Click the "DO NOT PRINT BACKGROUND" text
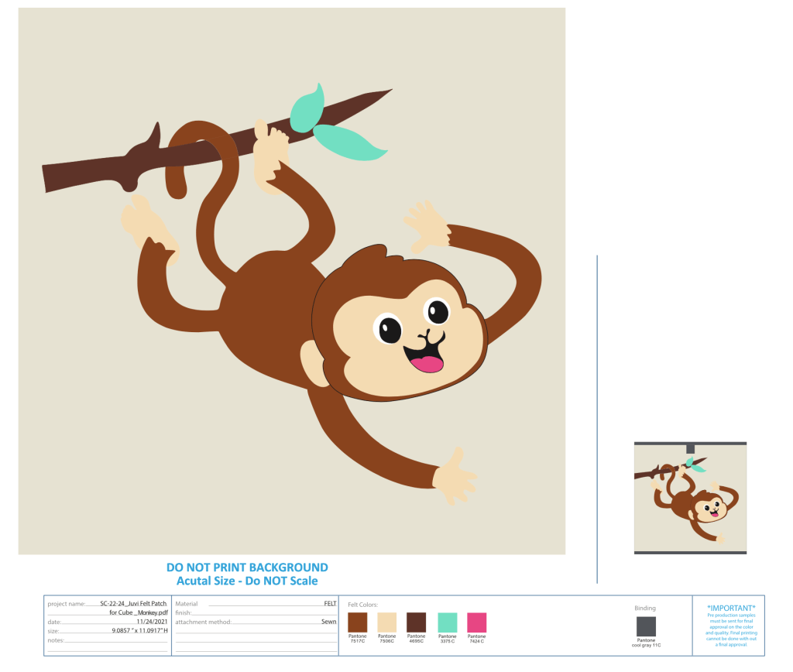The height and width of the screenshot is (672, 793). [247, 567]
